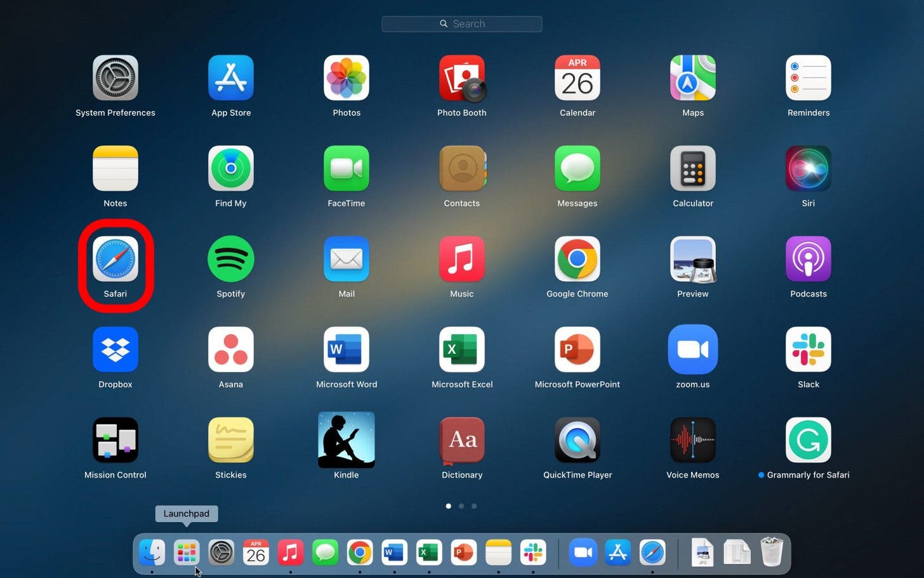Viewport: 924px width, 578px height.
Task: Launch Reminders
Action: pos(808,78)
